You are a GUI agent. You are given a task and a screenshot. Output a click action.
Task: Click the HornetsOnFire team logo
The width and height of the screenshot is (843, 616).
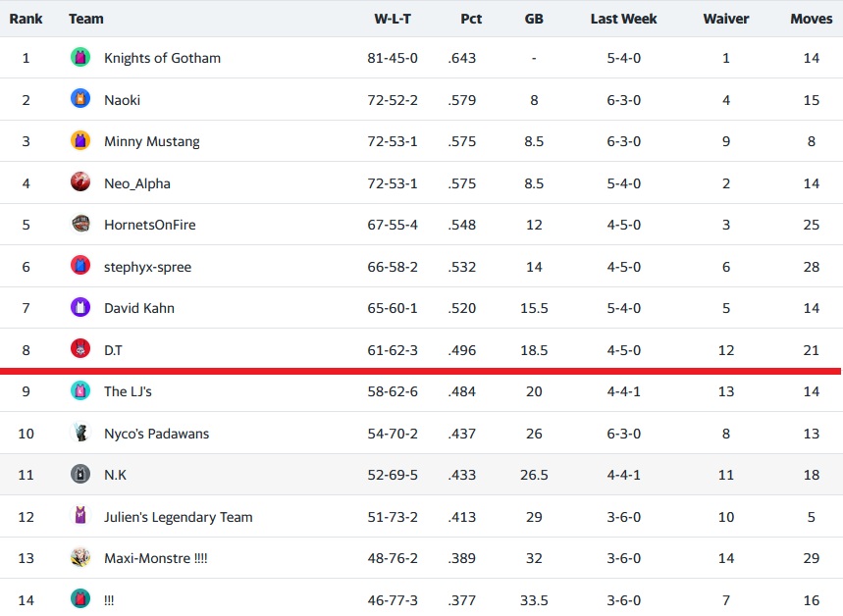80,225
